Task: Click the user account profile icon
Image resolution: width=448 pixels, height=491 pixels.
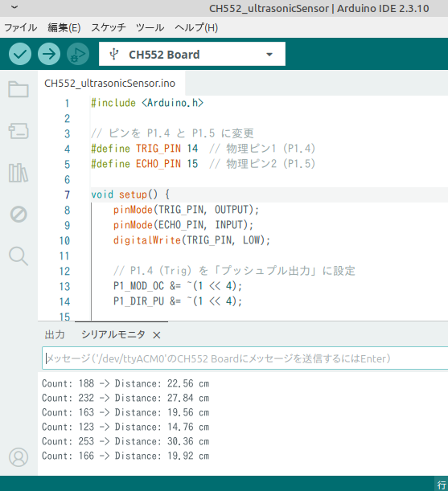Action: coord(18,457)
